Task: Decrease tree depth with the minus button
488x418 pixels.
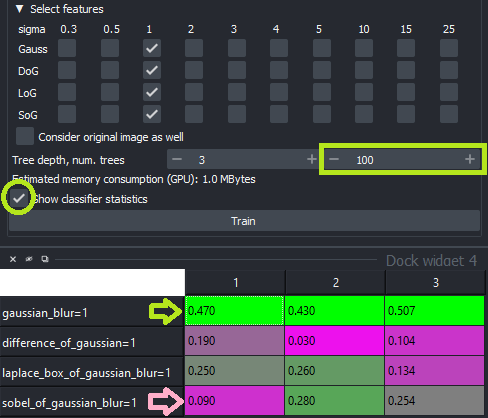Action: pos(177,159)
